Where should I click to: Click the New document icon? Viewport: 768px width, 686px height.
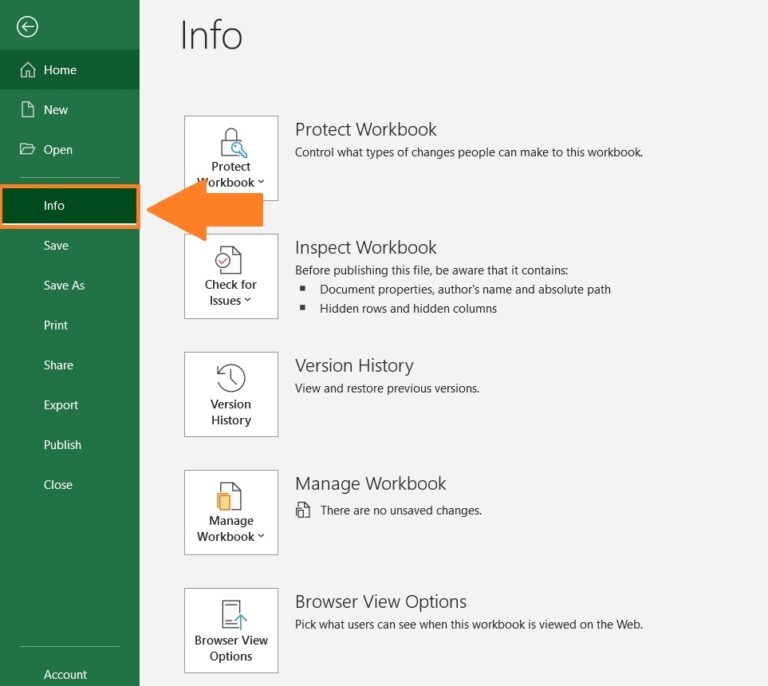pyautogui.click(x=27, y=110)
